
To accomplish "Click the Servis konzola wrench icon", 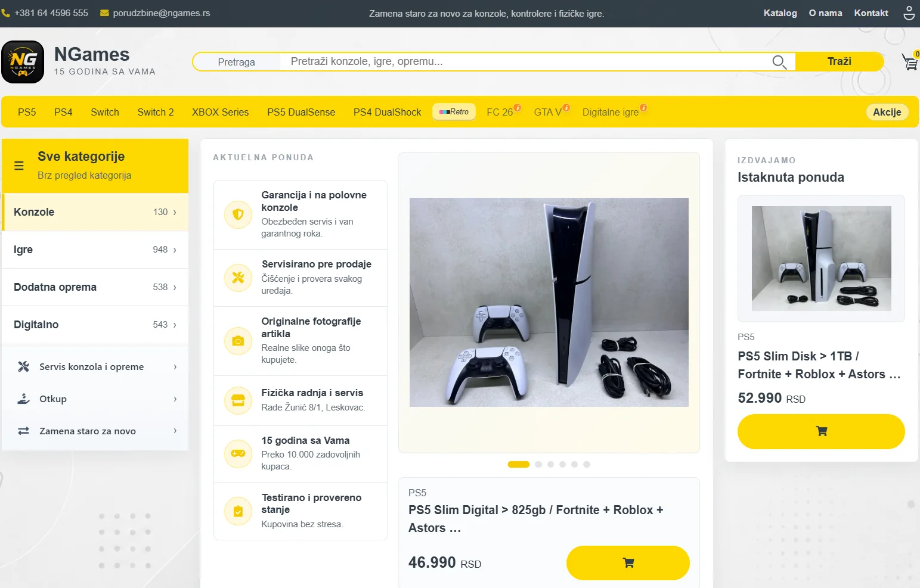I will 24,366.
